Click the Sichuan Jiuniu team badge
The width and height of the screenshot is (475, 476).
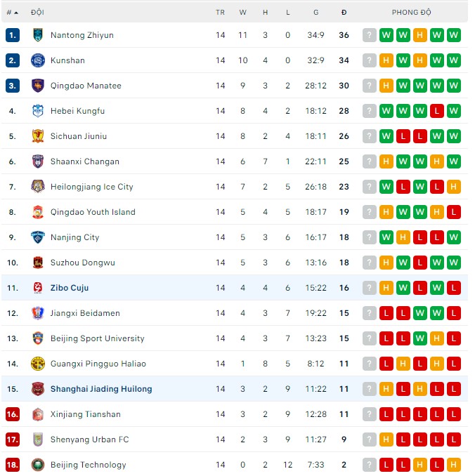38,136
